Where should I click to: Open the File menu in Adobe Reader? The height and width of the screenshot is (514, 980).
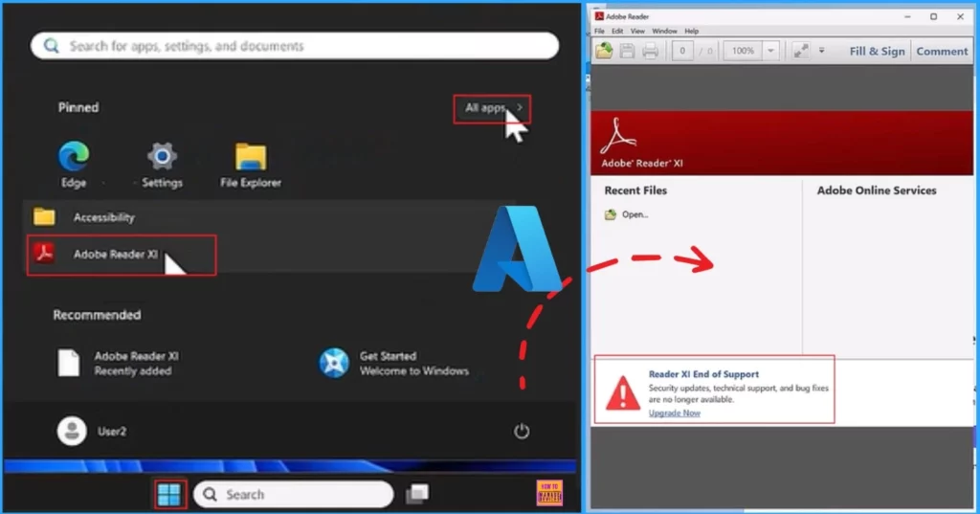coord(599,31)
